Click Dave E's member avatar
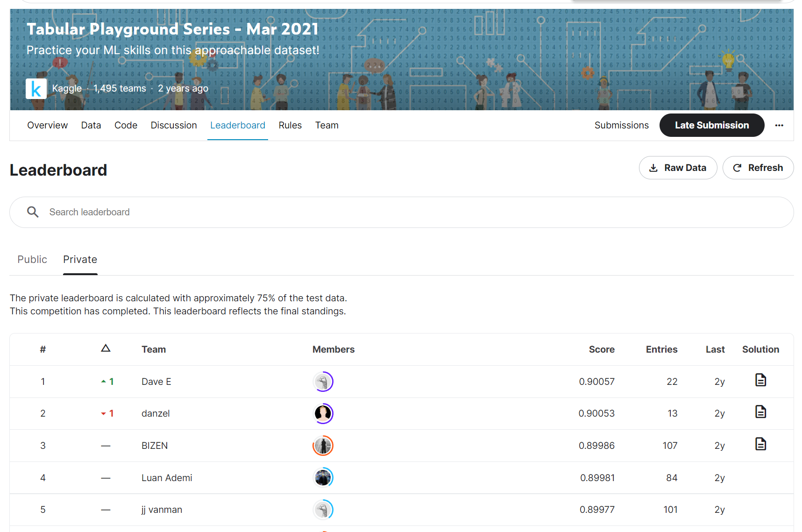The image size is (802, 532). (323, 382)
